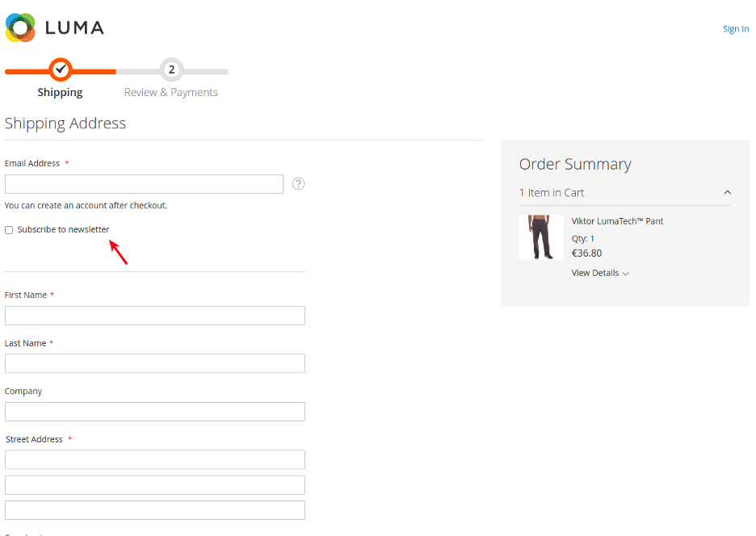Click the second Street Address line field
The height and width of the screenshot is (536, 756).
154,485
